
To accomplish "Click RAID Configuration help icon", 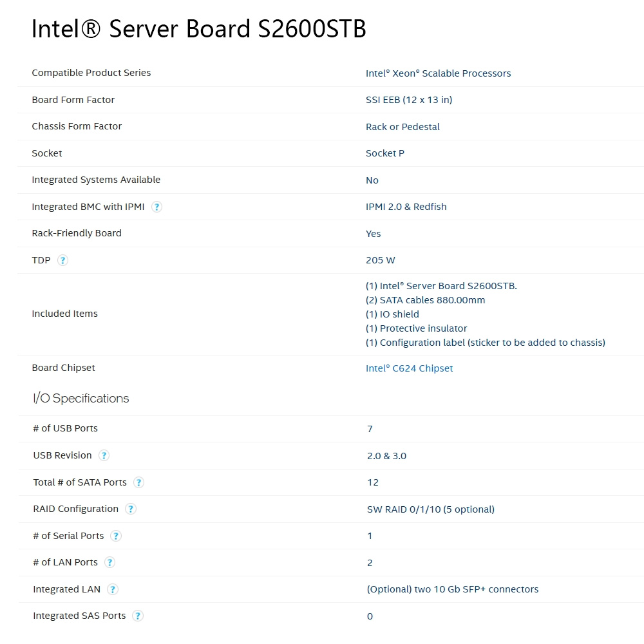I will 131,509.
